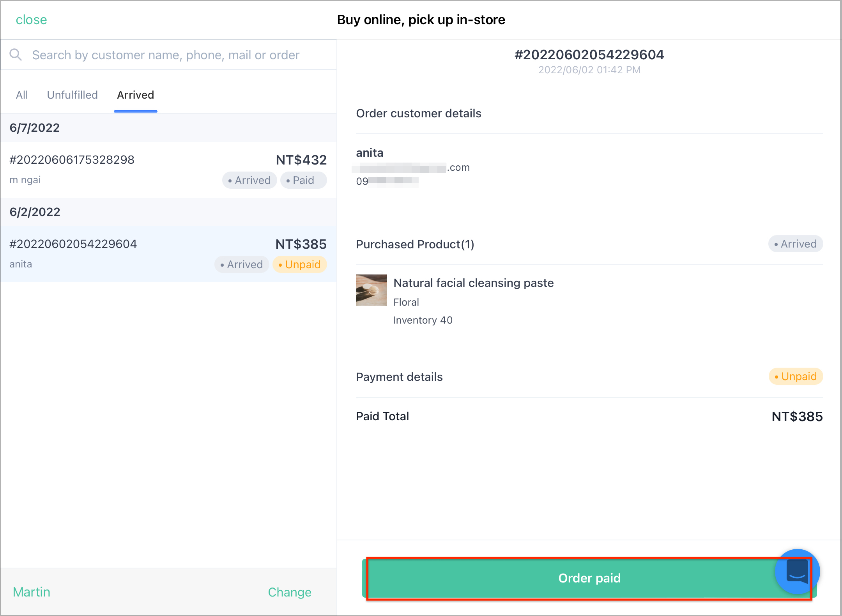Screen dimensions: 842x616
Task: Click the Arrived badge beside Purchased Product
Action: 796,244
